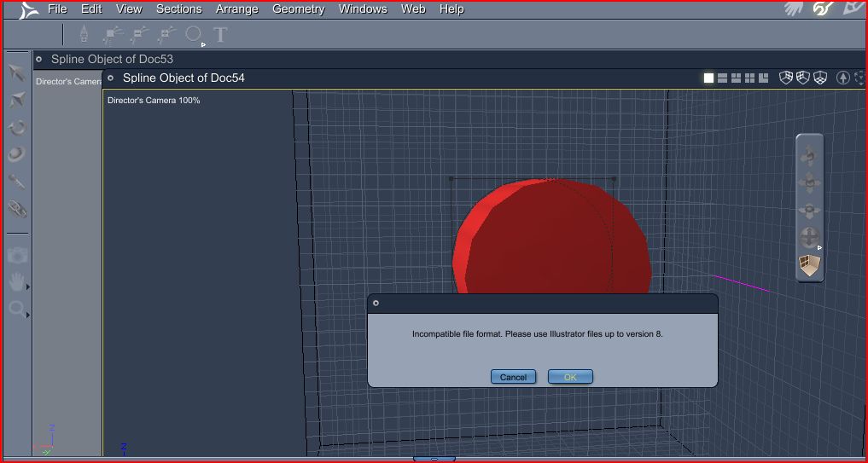Viewport: 868px width, 463px height.
Task: Switch to two horizontal panes layout
Action: coord(722,78)
